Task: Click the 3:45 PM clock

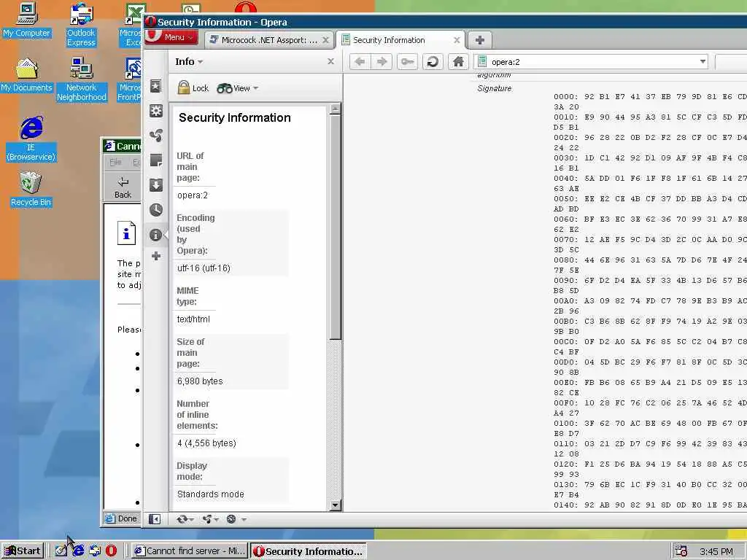Action: point(716,551)
